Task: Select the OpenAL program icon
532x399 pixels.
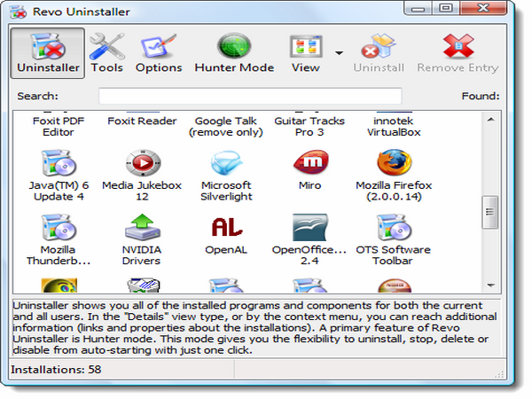Action: (226, 229)
